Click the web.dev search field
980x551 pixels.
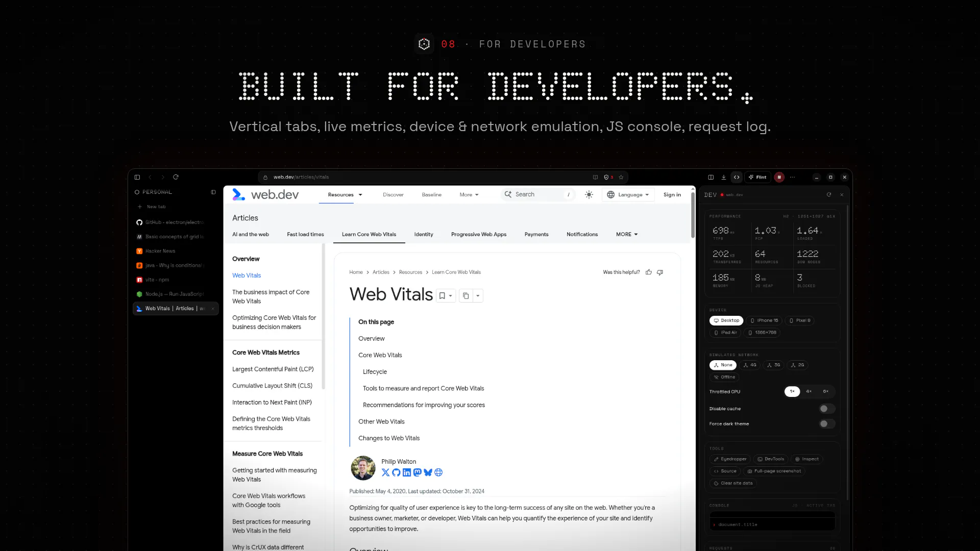click(538, 194)
